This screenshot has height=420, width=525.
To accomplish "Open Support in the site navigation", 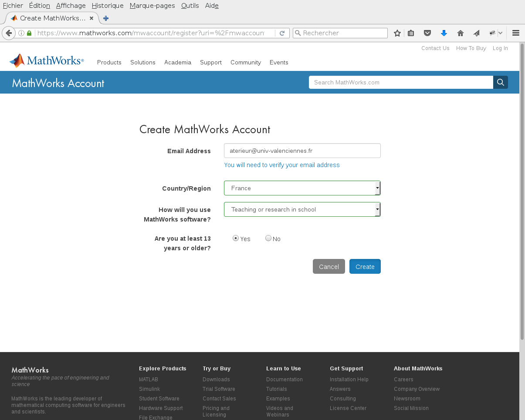I will pos(211,62).
